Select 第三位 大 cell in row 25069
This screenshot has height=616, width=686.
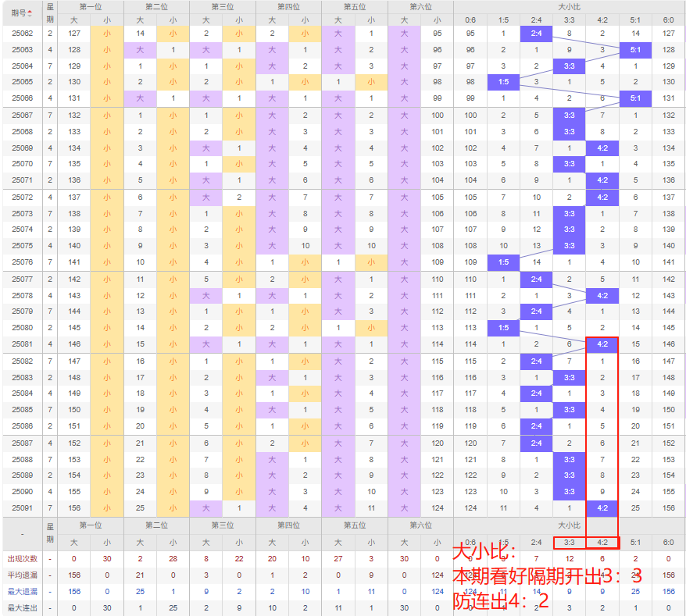[x=206, y=148]
